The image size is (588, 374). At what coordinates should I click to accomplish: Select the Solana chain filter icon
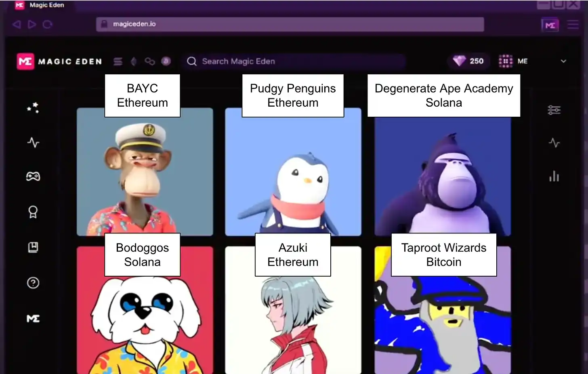pyautogui.click(x=118, y=61)
